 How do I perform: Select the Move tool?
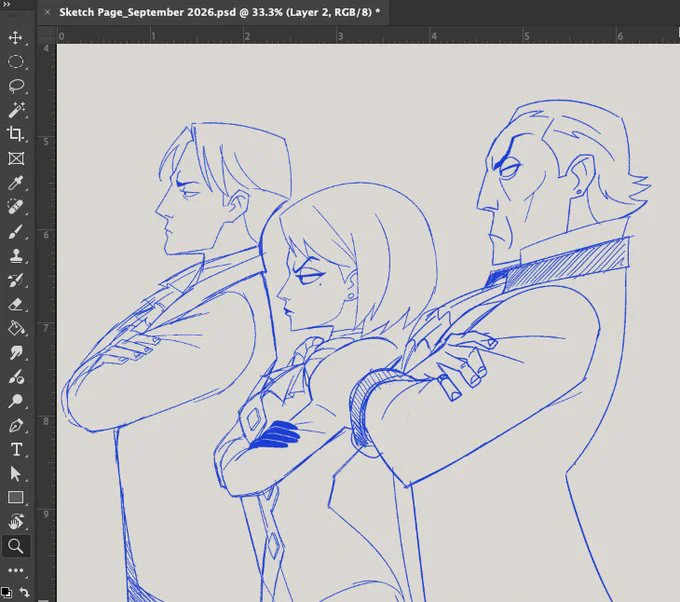coord(16,38)
